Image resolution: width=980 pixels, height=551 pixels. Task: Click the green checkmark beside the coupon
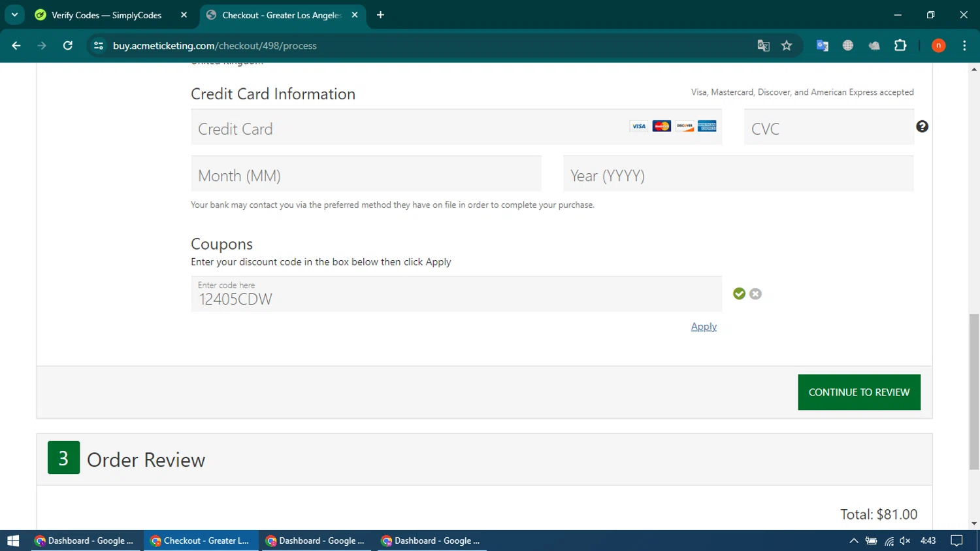click(x=739, y=294)
